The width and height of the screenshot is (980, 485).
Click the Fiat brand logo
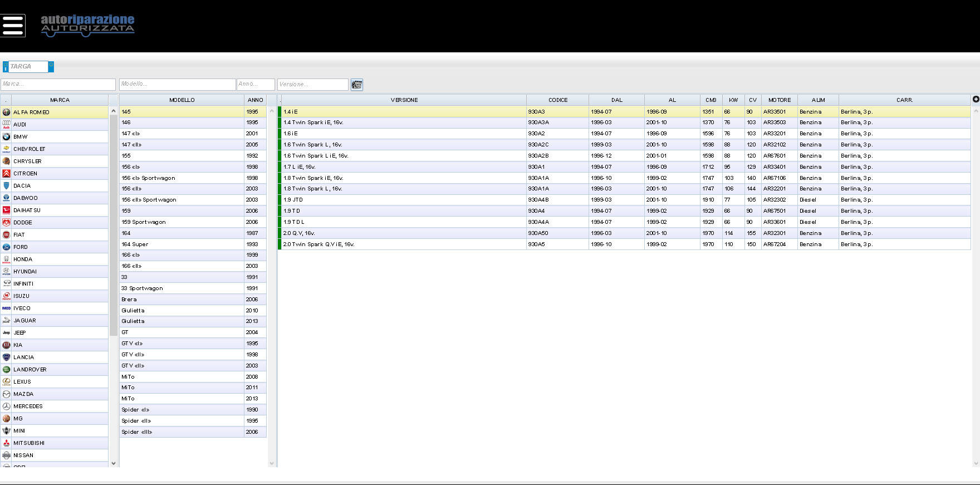(6, 234)
